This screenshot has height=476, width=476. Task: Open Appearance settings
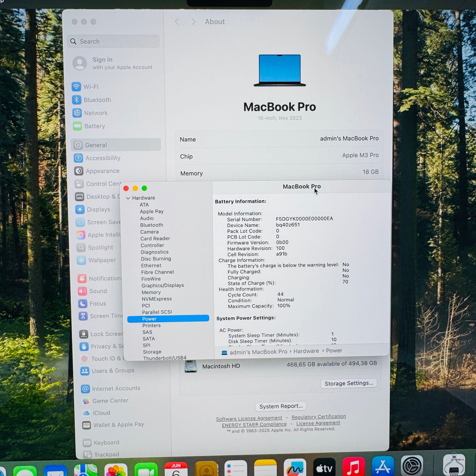click(x=97, y=171)
